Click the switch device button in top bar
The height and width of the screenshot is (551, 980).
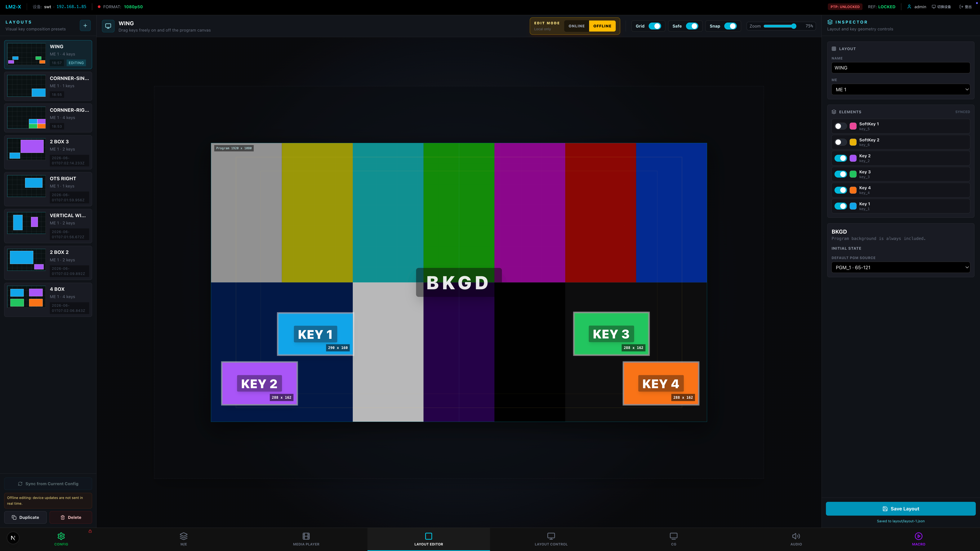[942, 7]
